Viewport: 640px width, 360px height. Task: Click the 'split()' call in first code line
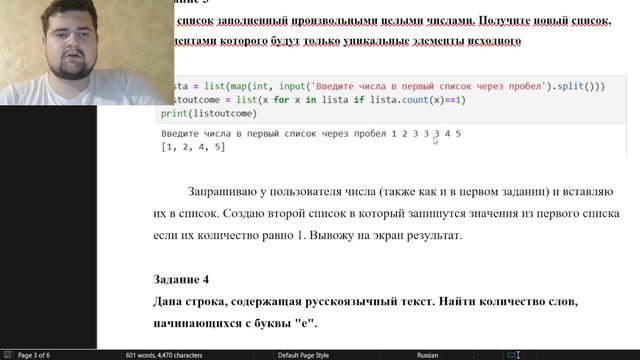coord(576,87)
